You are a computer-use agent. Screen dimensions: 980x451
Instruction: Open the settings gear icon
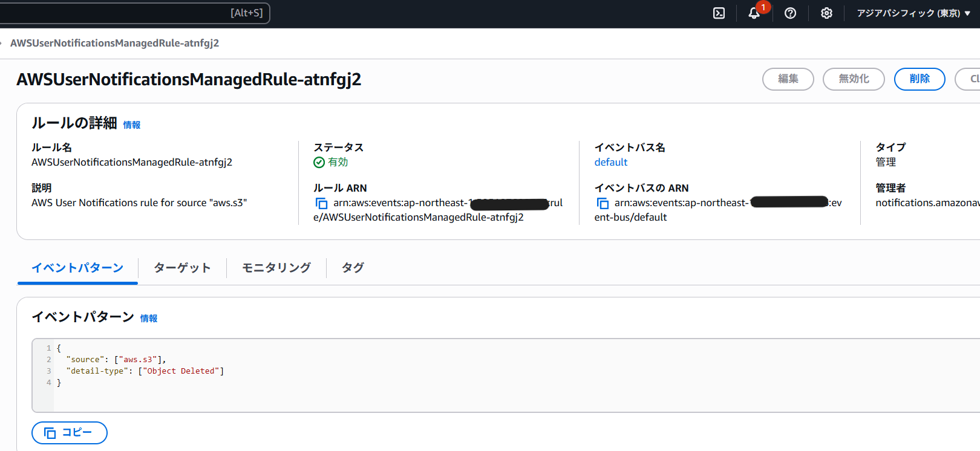[x=826, y=13]
